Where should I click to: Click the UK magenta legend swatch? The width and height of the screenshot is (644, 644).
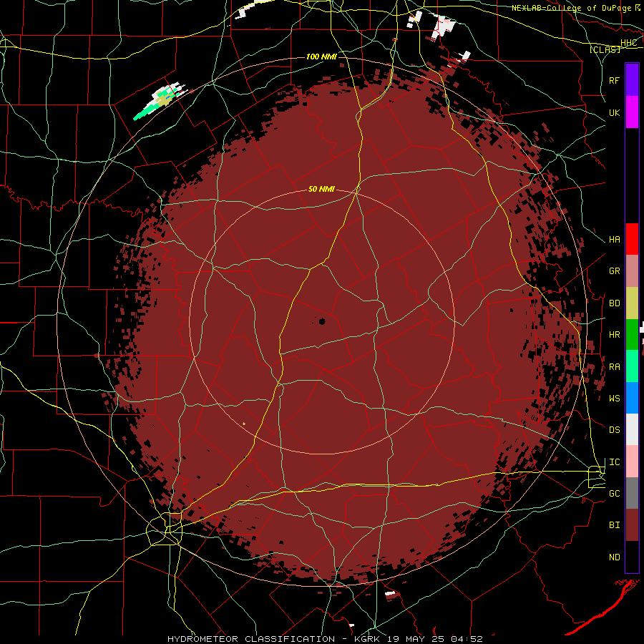pos(632,112)
